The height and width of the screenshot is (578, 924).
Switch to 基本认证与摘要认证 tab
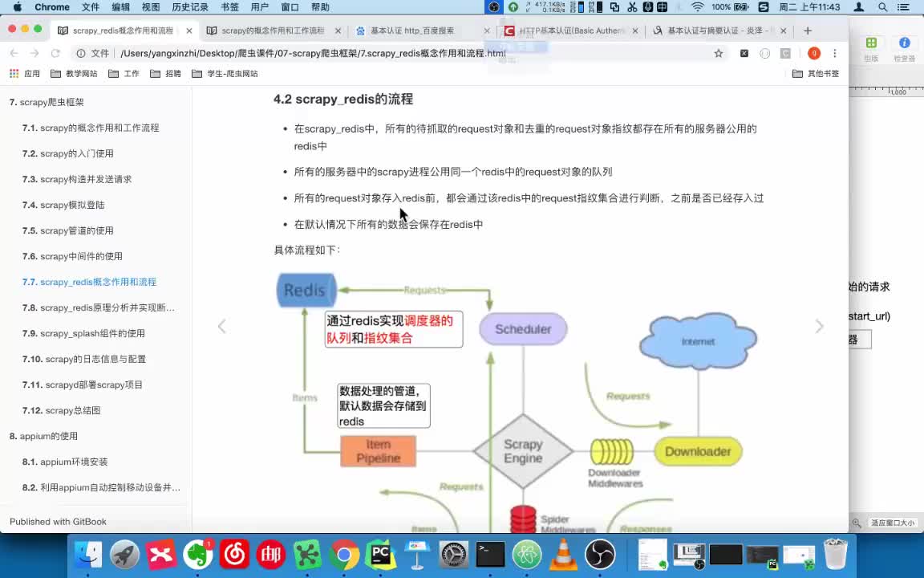tap(719, 31)
